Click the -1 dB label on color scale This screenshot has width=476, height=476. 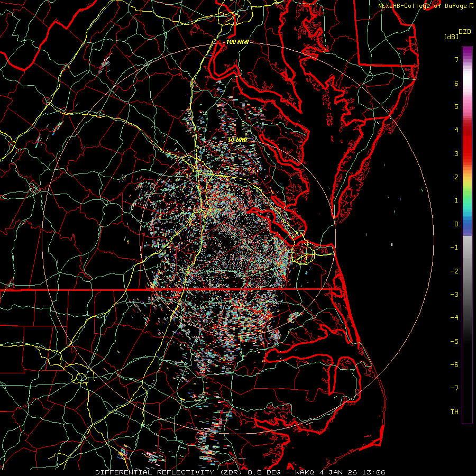click(x=454, y=248)
